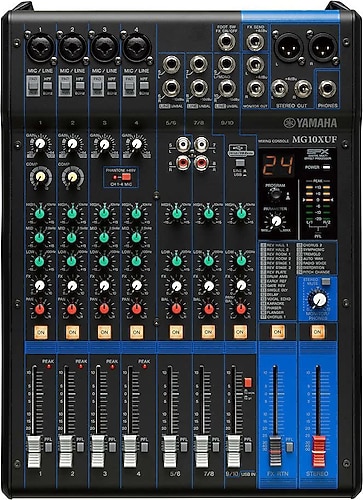Engage the HPF switch on channel 4
Viewport: 363px width, 500px height.
coord(144,86)
